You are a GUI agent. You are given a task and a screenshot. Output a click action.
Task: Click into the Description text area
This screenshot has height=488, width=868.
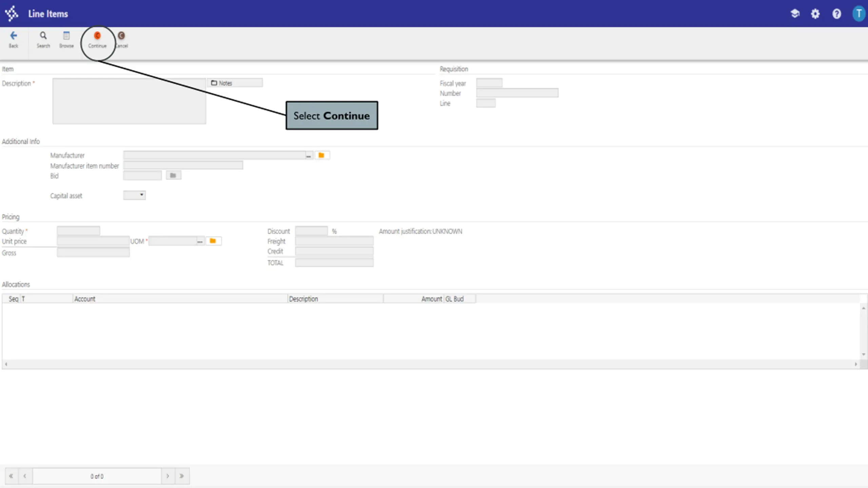[x=129, y=101]
